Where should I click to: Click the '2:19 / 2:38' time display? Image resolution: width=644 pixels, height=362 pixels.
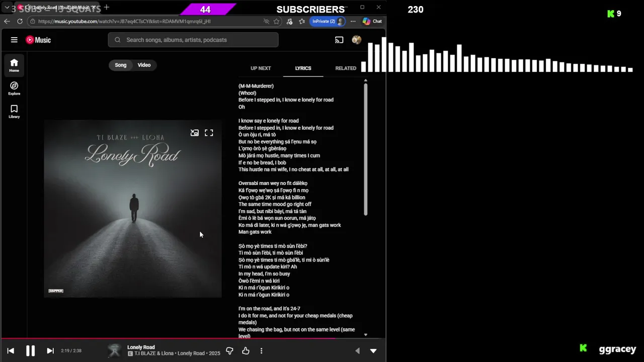click(x=71, y=351)
